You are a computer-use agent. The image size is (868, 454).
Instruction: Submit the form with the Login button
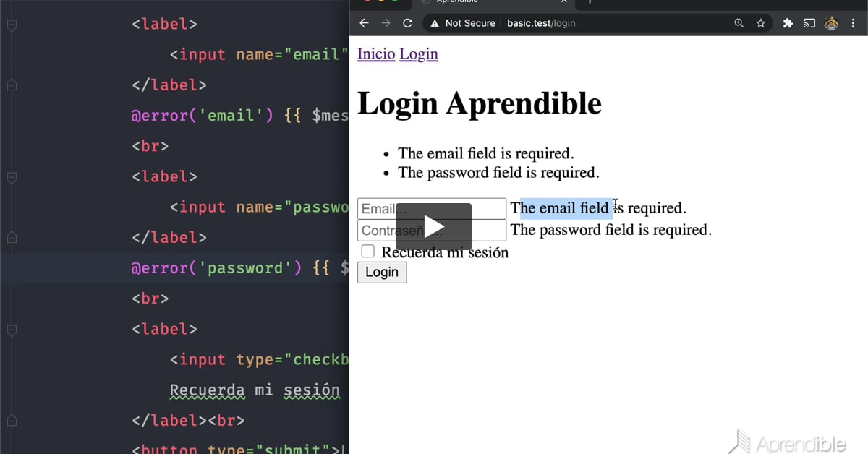click(382, 272)
